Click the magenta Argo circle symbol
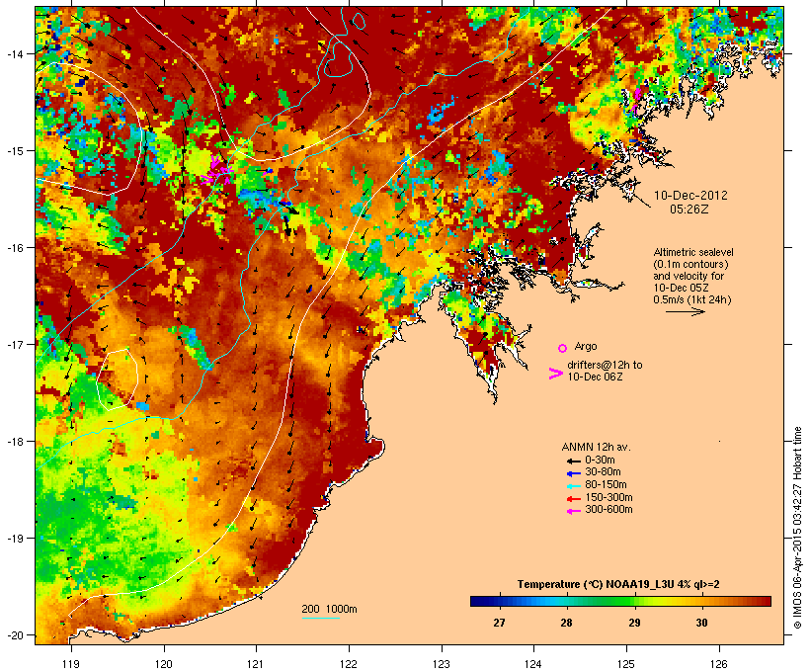The image size is (810, 672). 563,348
